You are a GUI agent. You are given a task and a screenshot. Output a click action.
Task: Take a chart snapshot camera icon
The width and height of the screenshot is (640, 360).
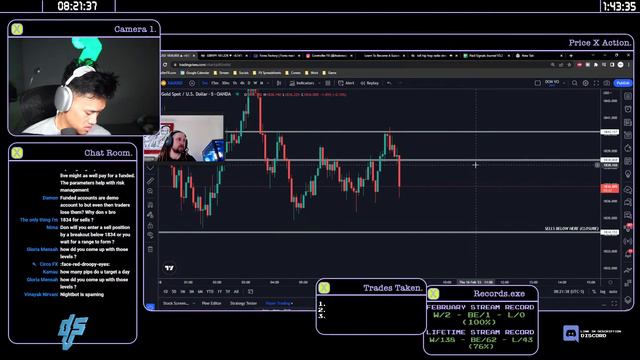pyautogui.click(x=607, y=83)
